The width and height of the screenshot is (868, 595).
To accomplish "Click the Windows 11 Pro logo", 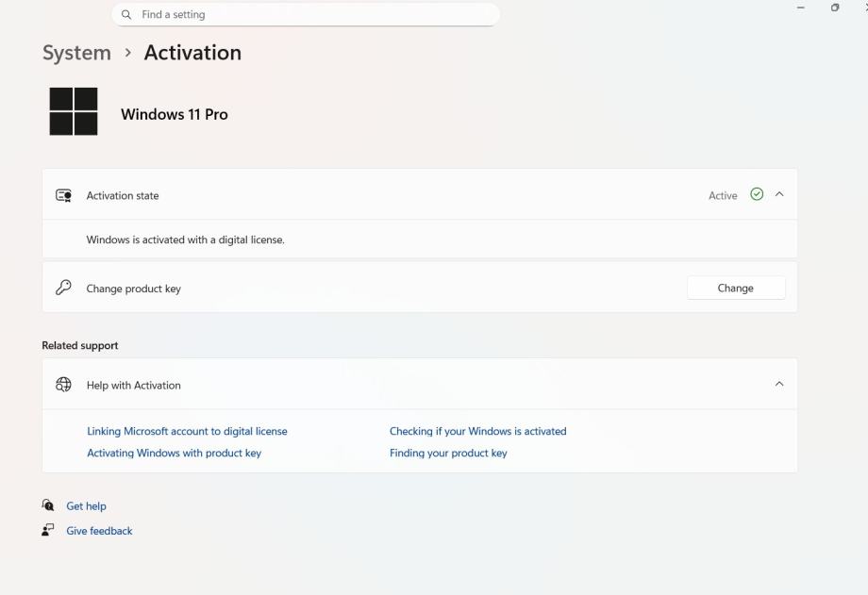I will click(74, 112).
